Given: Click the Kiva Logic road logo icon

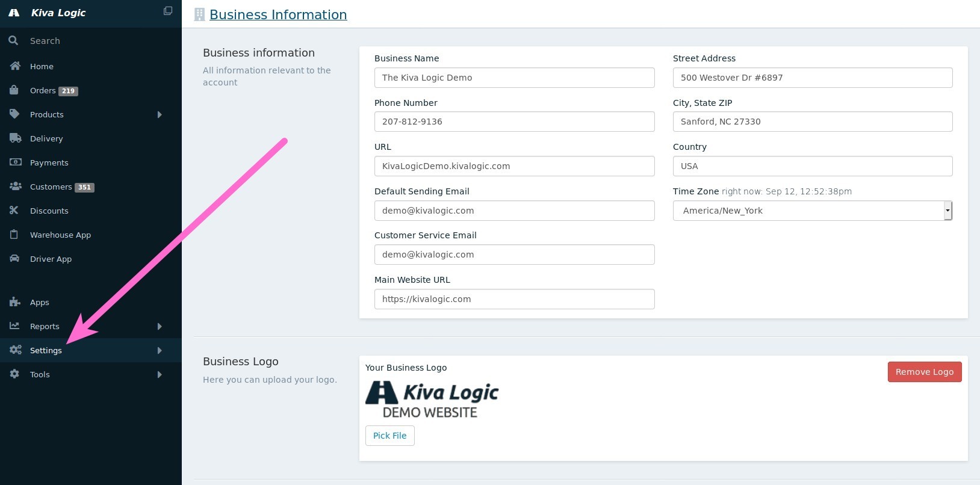Looking at the screenshot, I should pos(14,13).
